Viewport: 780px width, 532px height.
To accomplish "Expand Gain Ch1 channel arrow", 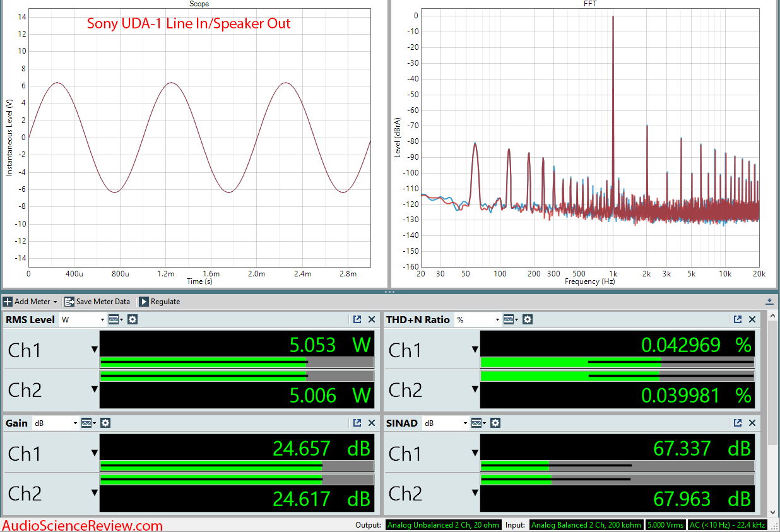I will point(94,452).
